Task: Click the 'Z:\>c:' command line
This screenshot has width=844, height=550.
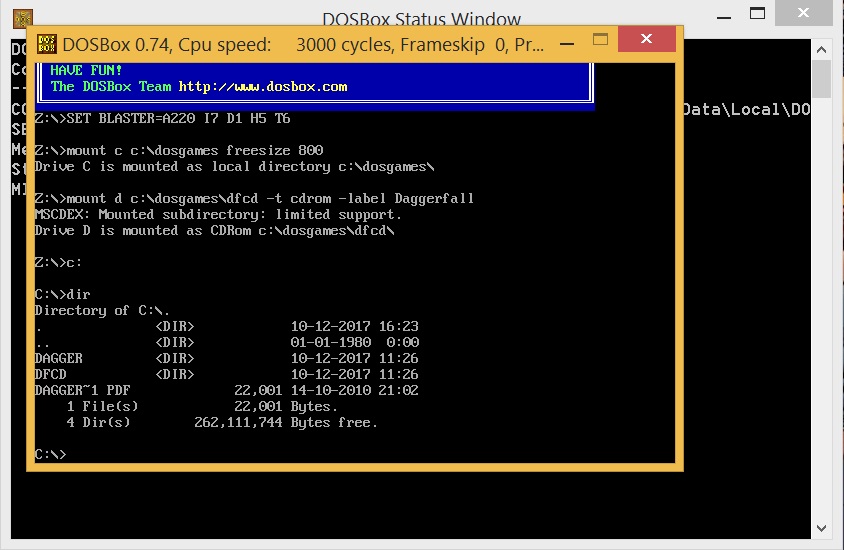Action: [58, 263]
